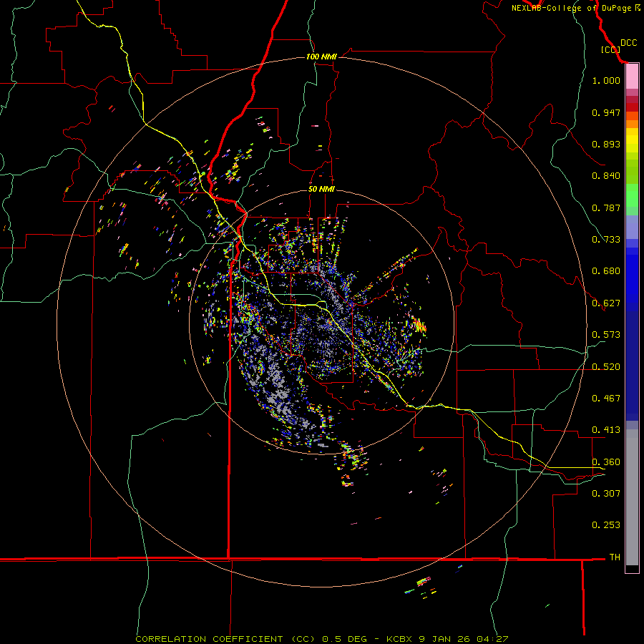The image size is (644, 644).
Task: Click the [CC] scale heading
Action: tap(610, 49)
